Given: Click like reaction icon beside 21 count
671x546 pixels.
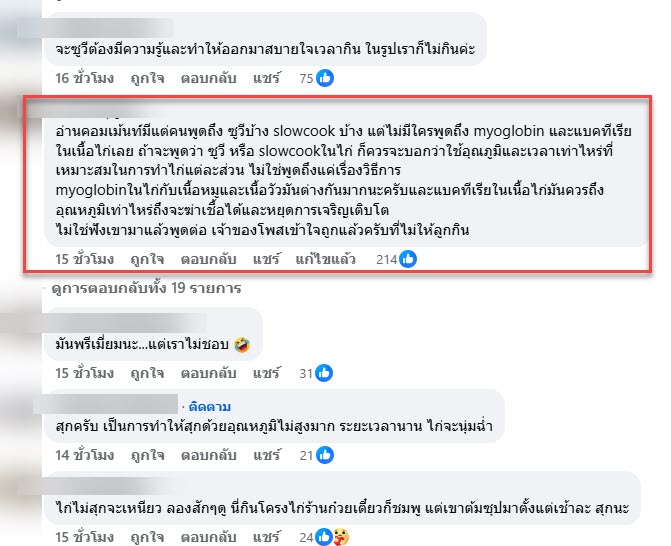Looking at the screenshot, I should coord(325,455).
